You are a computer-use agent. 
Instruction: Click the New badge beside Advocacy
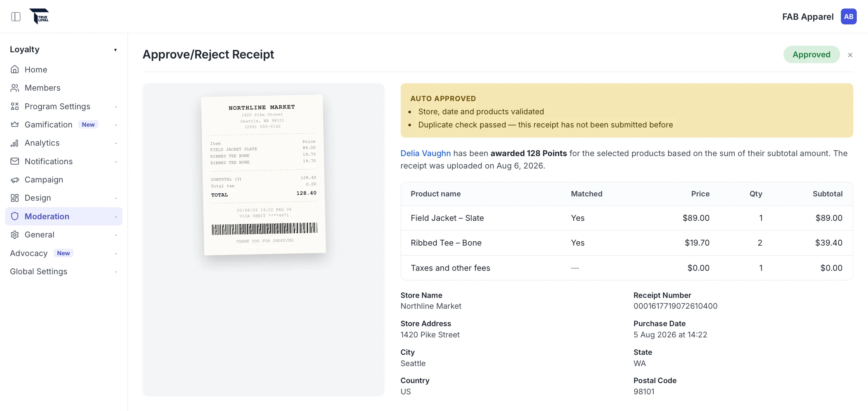[x=63, y=253]
